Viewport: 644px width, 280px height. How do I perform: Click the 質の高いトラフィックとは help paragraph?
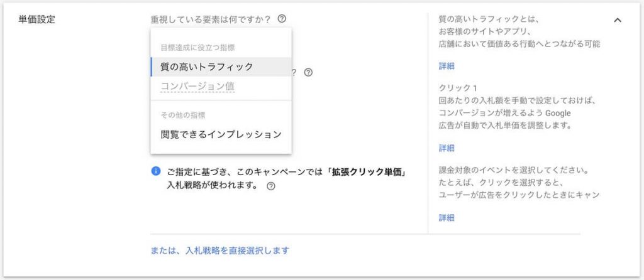519,31
